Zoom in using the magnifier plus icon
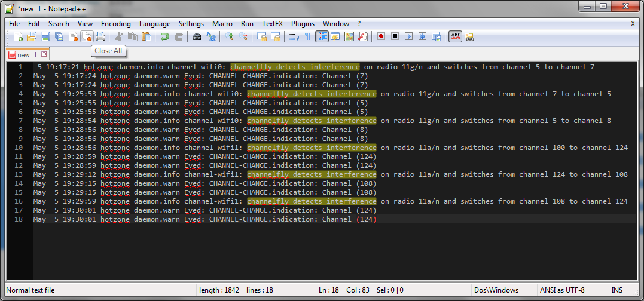 pyautogui.click(x=229, y=37)
